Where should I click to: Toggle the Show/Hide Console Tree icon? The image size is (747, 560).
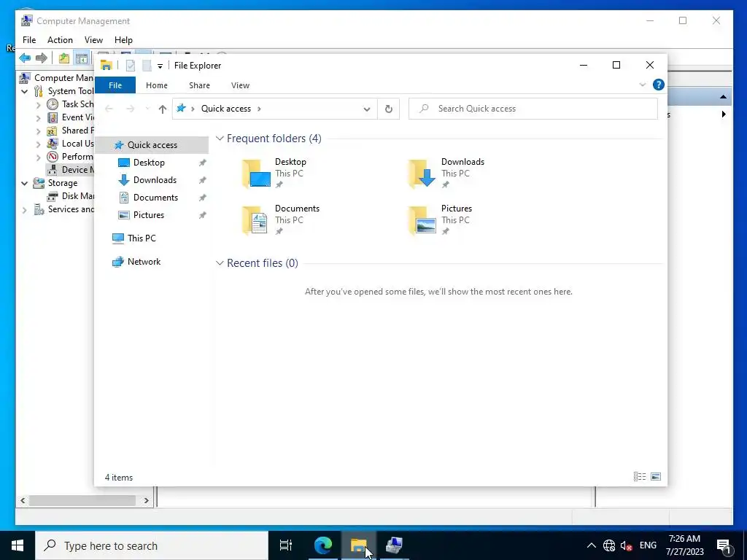pos(82,58)
